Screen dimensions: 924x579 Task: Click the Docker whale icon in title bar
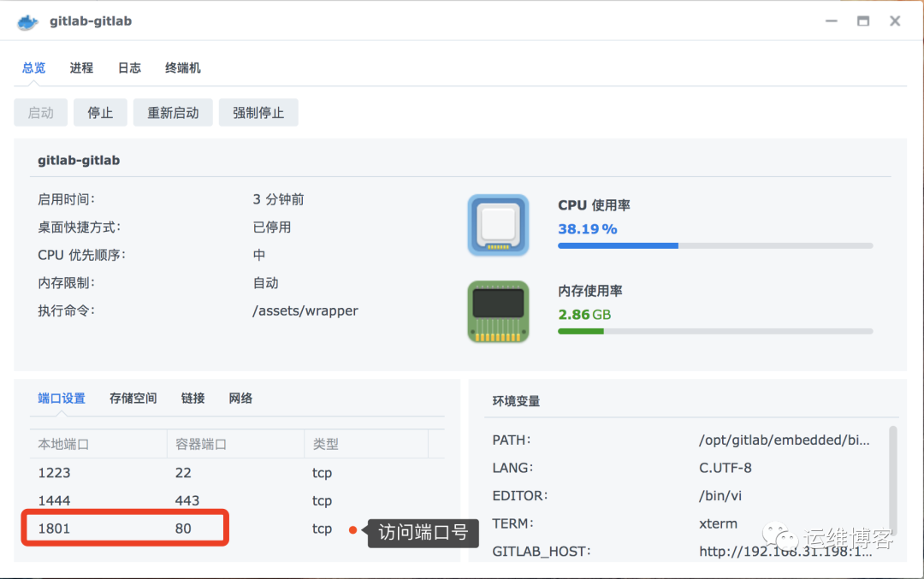[27, 21]
